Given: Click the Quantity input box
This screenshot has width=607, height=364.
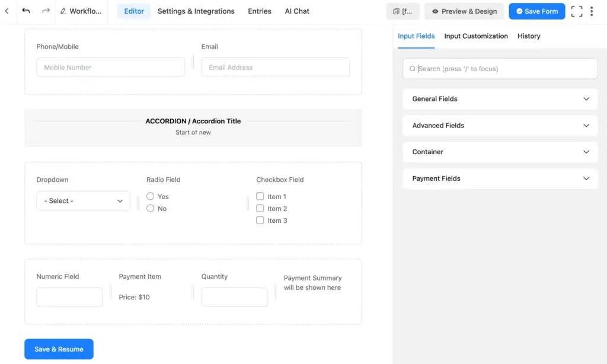Looking at the screenshot, I should click(234, 297).
